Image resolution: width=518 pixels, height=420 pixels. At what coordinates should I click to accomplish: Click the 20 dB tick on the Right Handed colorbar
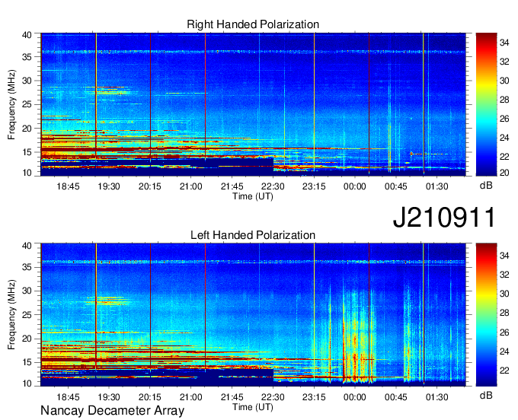pyautogui.click(x=504, y=173)
